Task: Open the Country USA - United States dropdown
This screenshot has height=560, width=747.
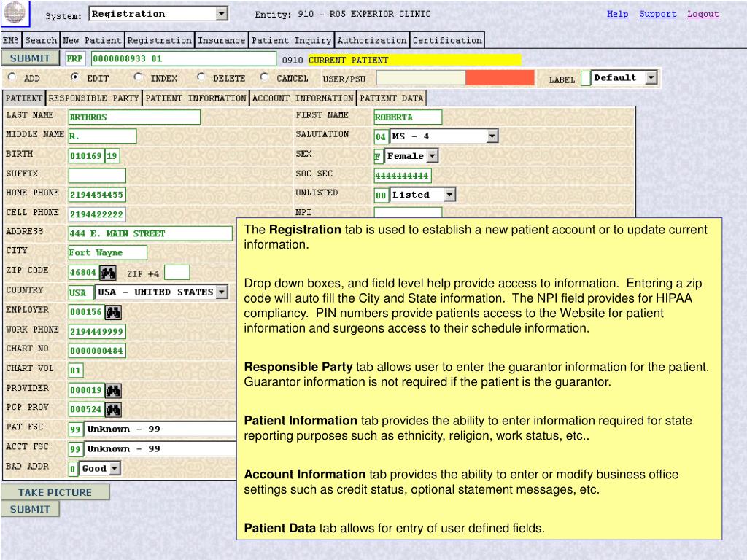Action: [162, 292]
